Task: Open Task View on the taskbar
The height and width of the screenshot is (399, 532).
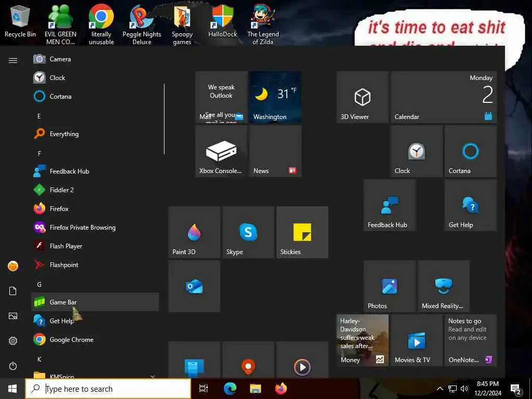Action: tap(204, 389)
